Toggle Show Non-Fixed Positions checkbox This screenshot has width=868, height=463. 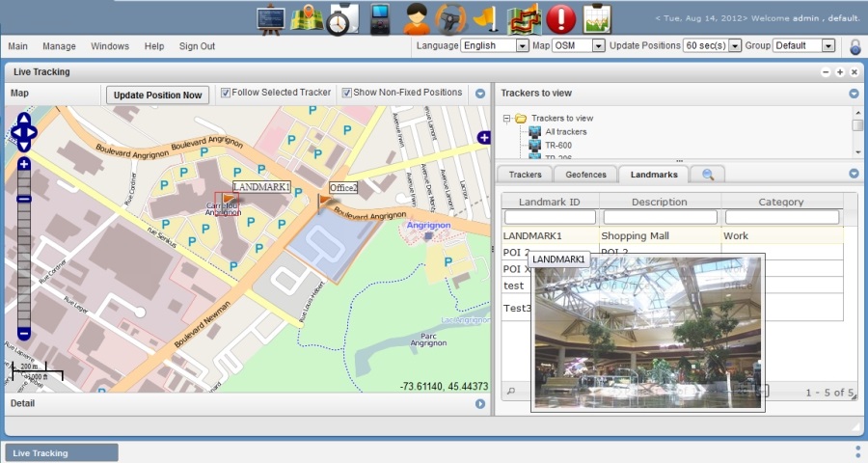(x=347, y=94)
